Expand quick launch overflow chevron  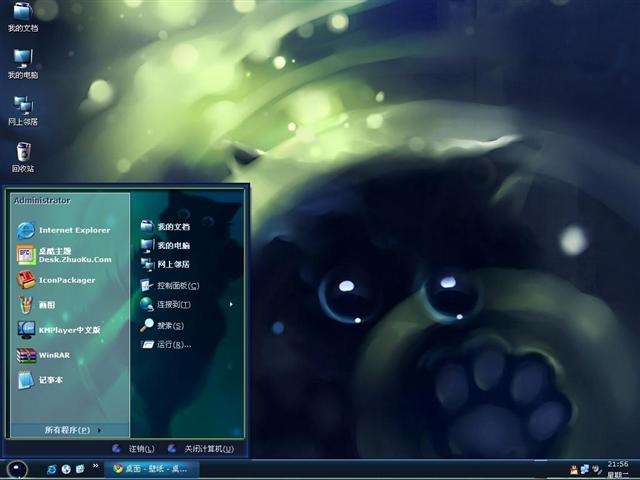click(x=96, y=466)
